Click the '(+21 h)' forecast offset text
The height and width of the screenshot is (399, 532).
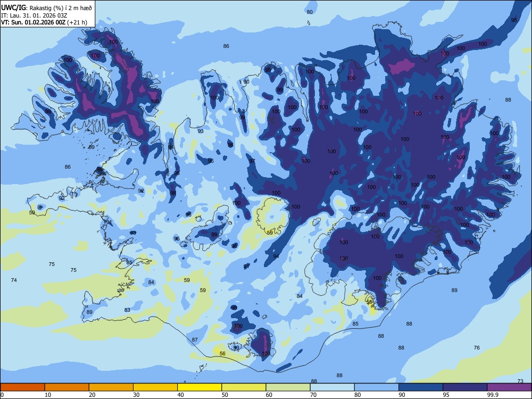[x=77, y=22]
